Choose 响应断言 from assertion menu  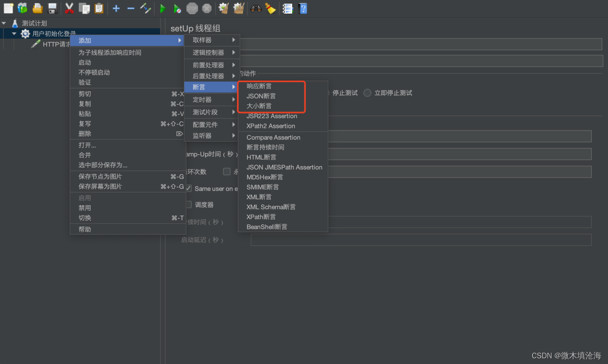[x=283, y=86]
